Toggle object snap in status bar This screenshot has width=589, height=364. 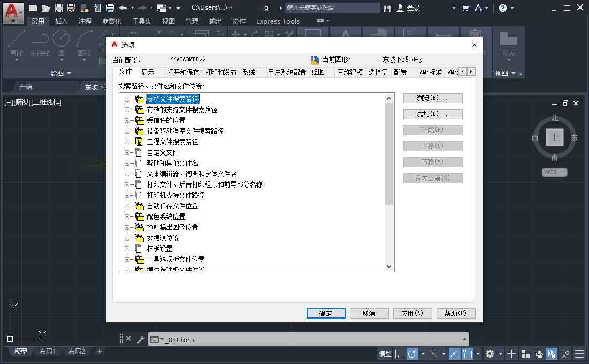coord(467,353)
